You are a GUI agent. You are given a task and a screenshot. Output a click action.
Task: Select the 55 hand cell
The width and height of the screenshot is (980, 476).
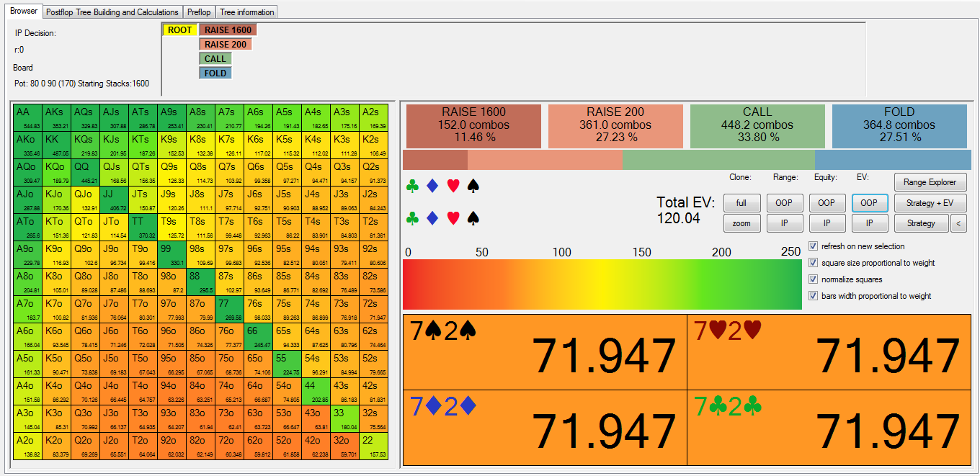pyautogui.click(x=287, y=364)
